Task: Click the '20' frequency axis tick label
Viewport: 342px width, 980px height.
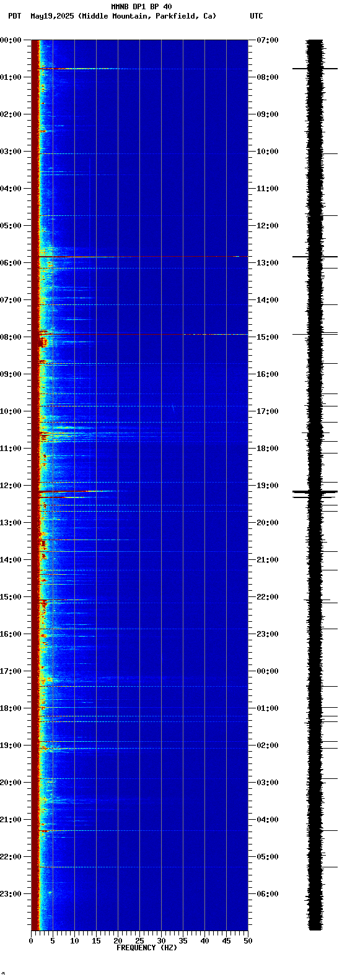Action: [118, 941]
